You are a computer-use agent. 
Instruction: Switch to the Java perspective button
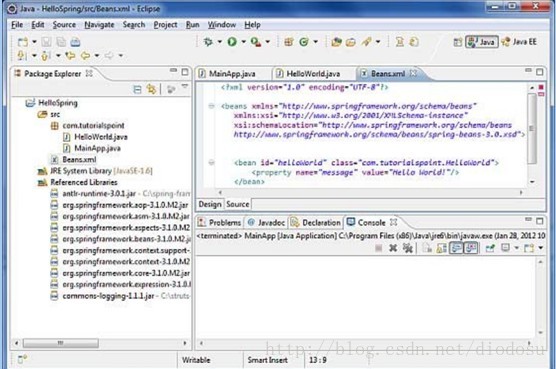[482, 42]
